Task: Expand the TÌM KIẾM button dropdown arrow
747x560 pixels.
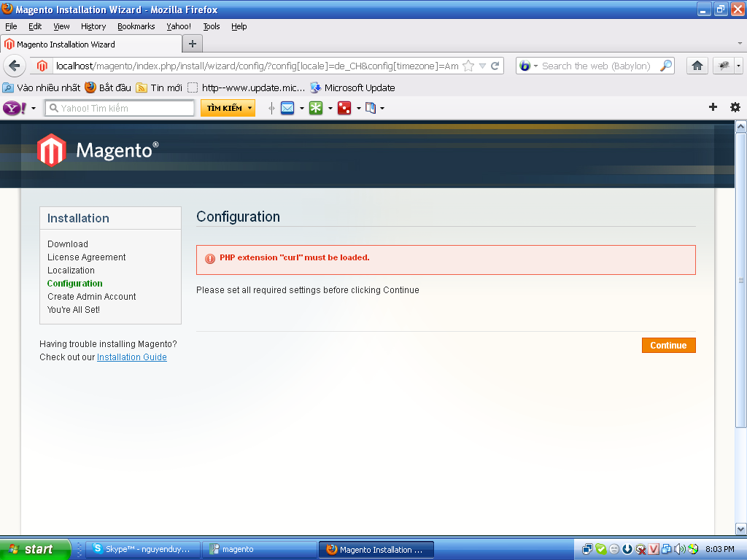Action: click(249, 108)
